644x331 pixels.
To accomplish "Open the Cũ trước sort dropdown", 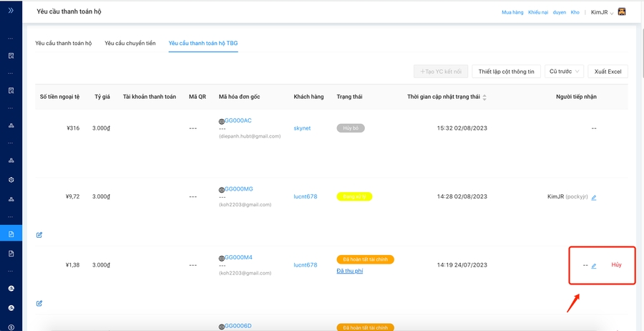I will 564,72.
